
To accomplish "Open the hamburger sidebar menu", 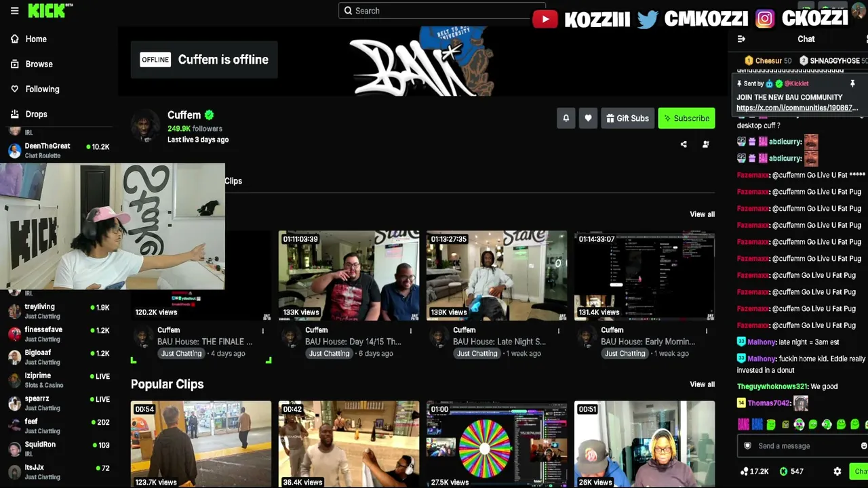I will pyautogui.click(x=14, y=11).
